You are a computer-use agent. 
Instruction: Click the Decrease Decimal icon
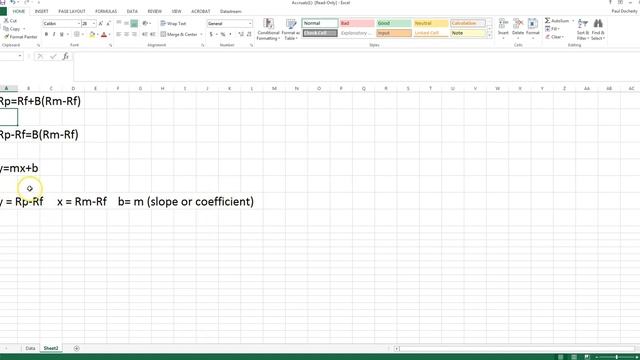[x=249, y=35]
